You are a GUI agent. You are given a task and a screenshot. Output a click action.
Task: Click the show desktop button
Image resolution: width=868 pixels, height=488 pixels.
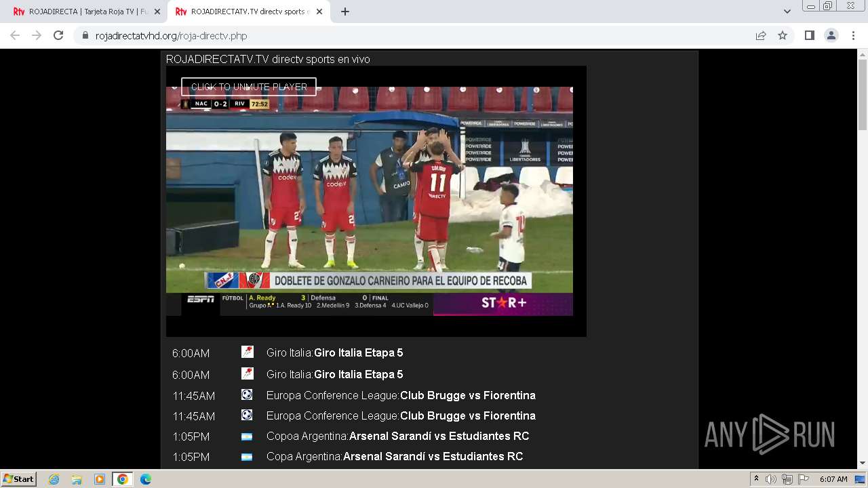(861, 479)
